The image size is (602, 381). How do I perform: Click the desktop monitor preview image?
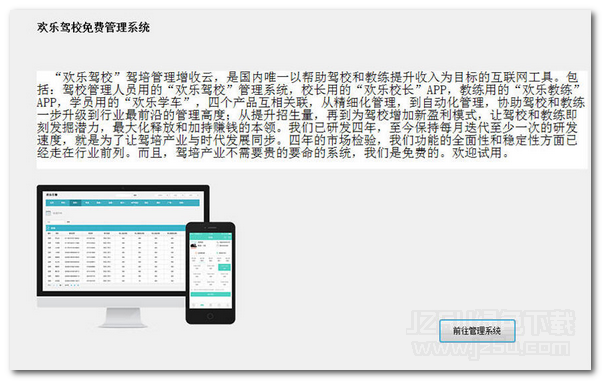pyautogui.click(x=123, y=255)
